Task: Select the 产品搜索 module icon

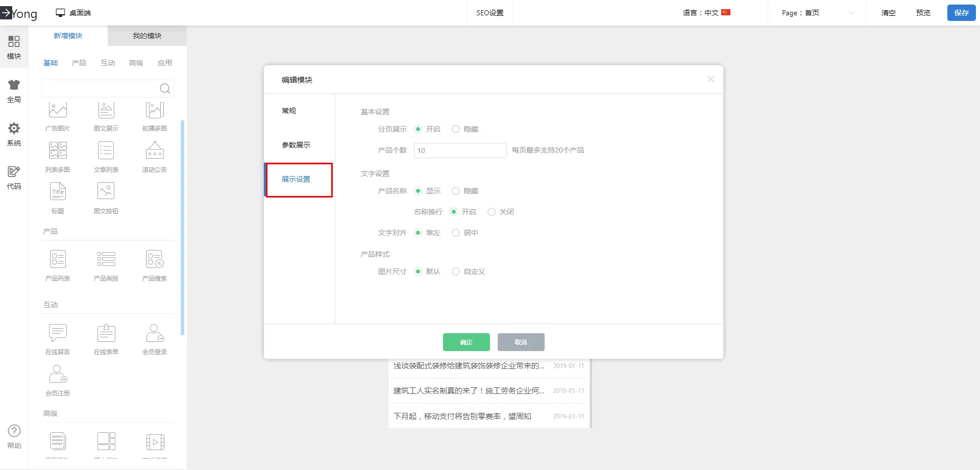Action: (155, 260)
